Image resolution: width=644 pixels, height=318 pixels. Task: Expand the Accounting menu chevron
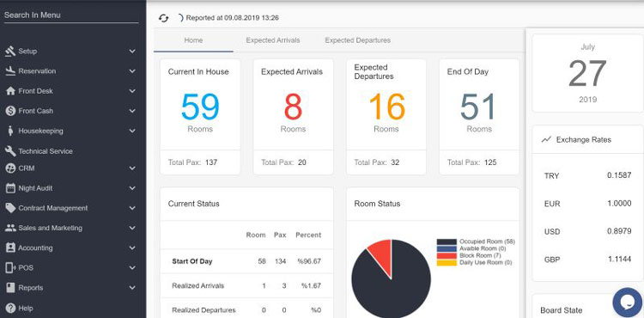click(132, 248)
